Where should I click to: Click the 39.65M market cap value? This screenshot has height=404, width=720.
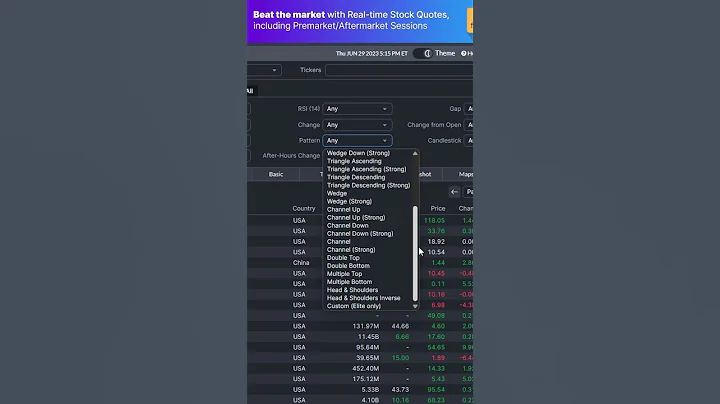(367, 358)
